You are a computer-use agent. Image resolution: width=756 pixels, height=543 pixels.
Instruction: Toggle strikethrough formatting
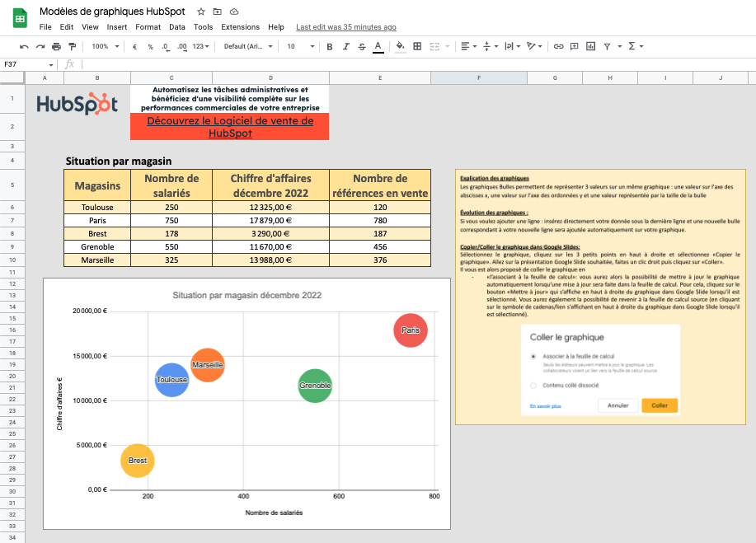[x=362, y=47]
